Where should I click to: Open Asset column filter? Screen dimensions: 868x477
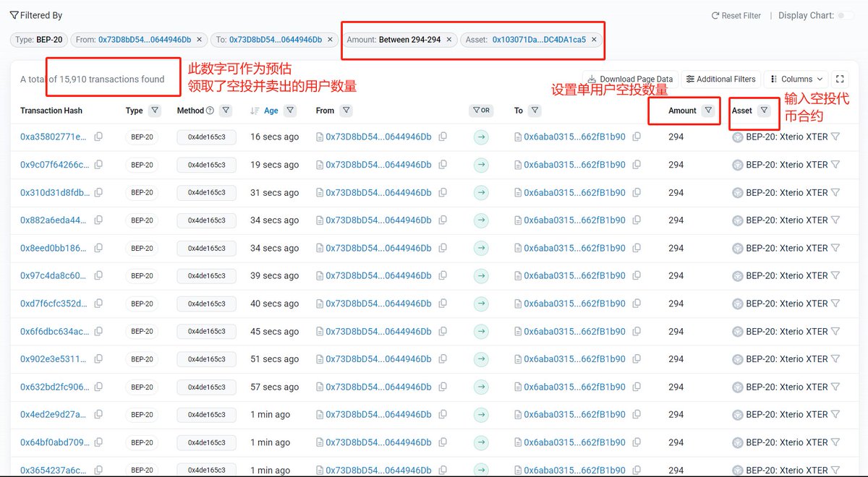(x=764, y=111)
